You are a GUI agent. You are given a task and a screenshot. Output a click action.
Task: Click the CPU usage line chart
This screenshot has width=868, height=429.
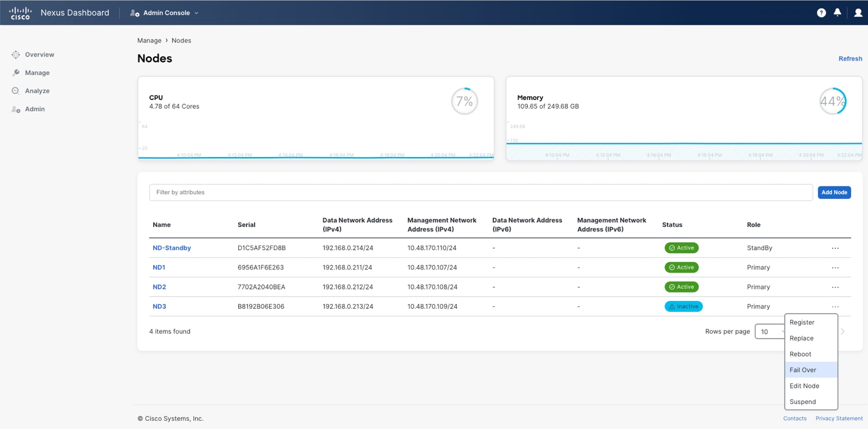pyautogui.click(x=316, y=141)
